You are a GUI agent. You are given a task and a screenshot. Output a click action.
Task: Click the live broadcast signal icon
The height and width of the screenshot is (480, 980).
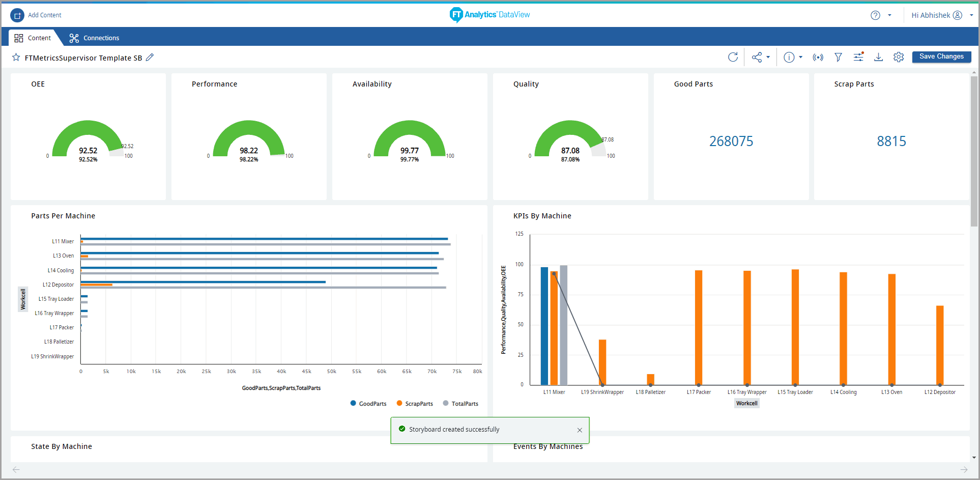pos(818,57)
